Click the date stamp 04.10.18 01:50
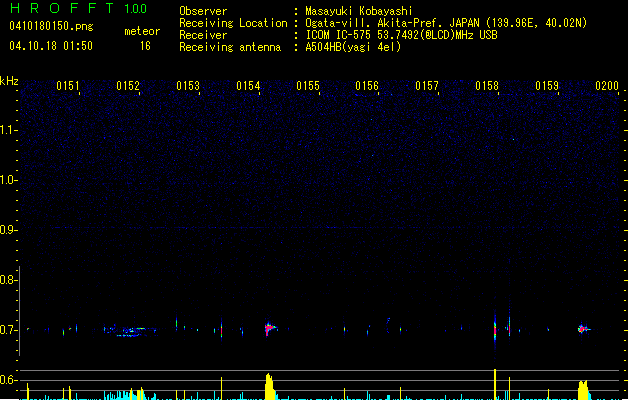The height and width of the screenshot is (400, 629). pyautogui.click(x=51, y=46)
